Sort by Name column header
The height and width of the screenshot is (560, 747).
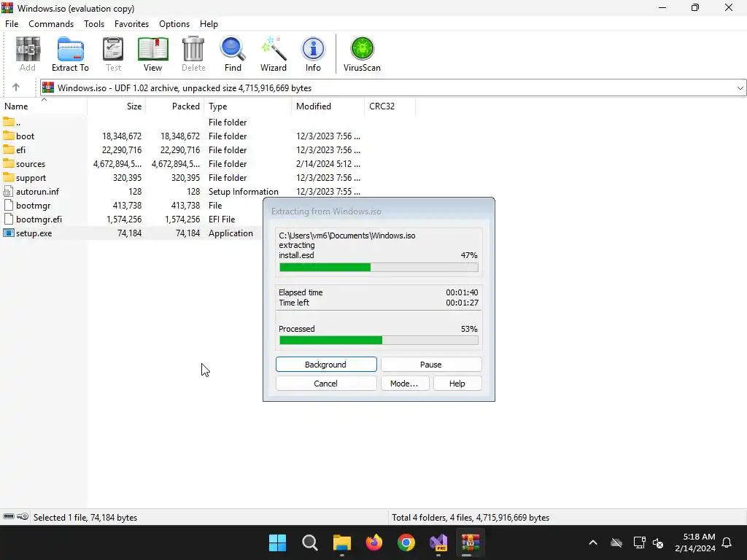[43, 106]
